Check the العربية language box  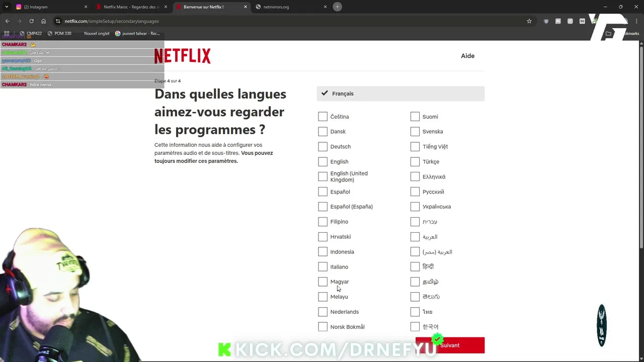tap(415, 237)
